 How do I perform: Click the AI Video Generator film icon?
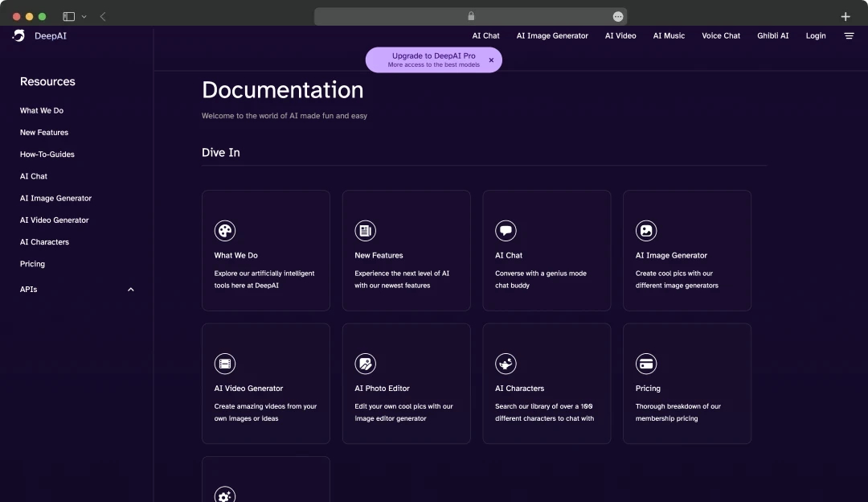[x=225, y=363]
